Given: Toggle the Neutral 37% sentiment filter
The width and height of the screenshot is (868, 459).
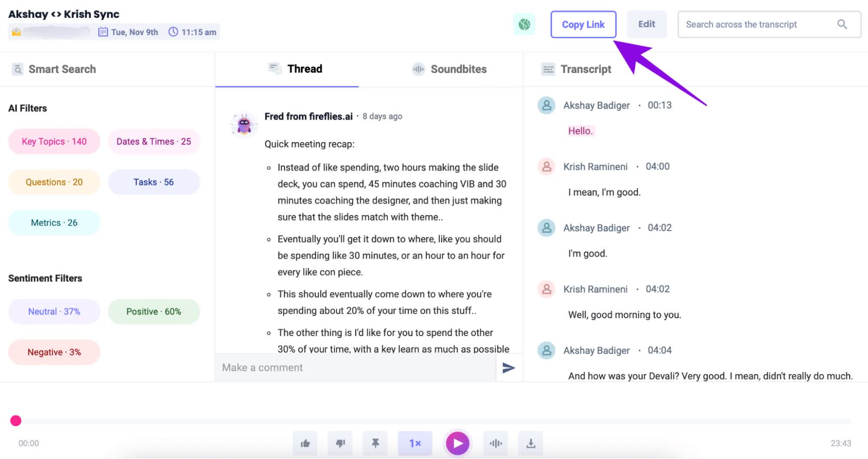Looking at the screenshot, I should click(54, 311).
